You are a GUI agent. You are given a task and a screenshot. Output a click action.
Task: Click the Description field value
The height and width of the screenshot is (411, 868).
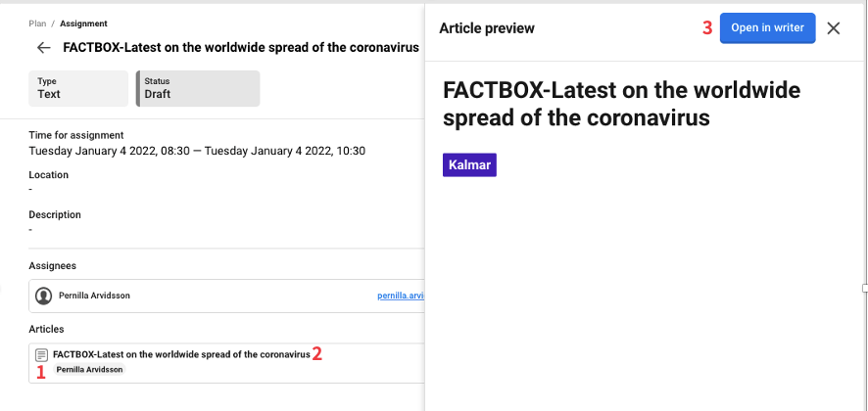coord(31,229)
